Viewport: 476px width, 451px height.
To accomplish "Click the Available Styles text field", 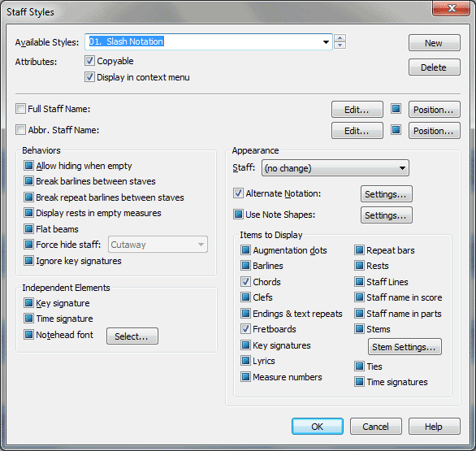I will tap(203, 42).
